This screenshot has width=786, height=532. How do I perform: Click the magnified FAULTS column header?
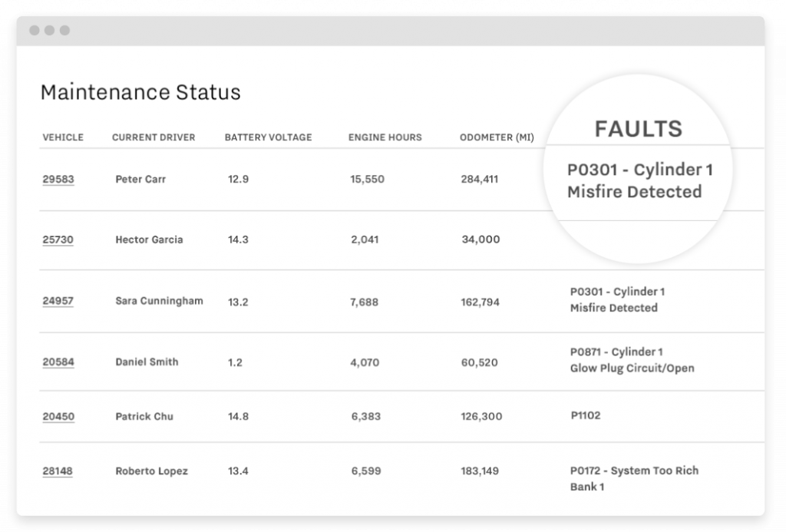point(639,129)
